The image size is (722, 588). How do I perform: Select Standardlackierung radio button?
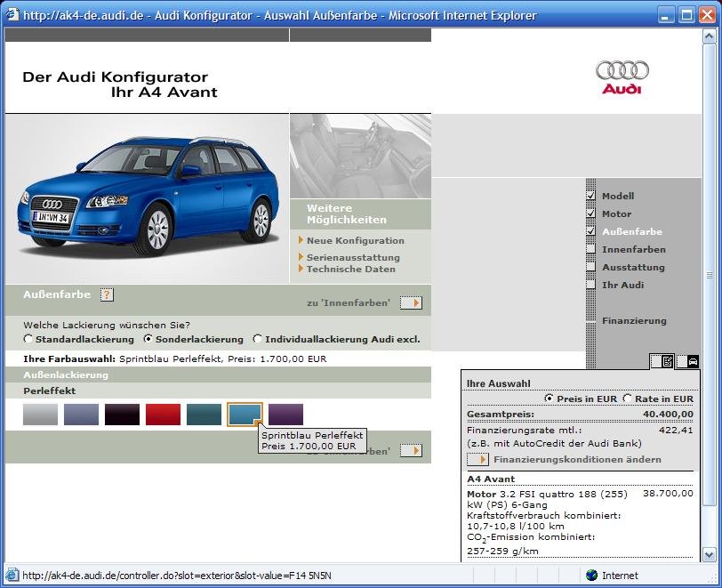coord(29,339)
